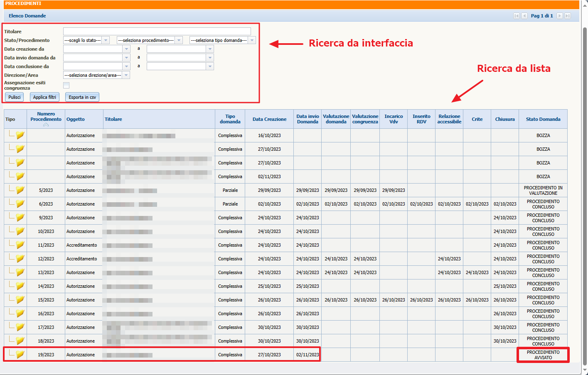Click folder icon in row 12/2023

(x=20, y=259)
